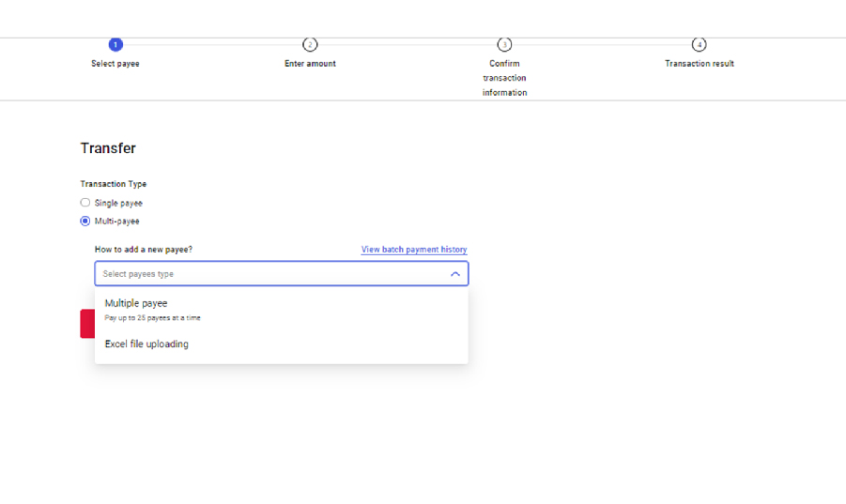The image size is (846, 504).
Task: Click the Transfer page heading
Action: point(108,148)
